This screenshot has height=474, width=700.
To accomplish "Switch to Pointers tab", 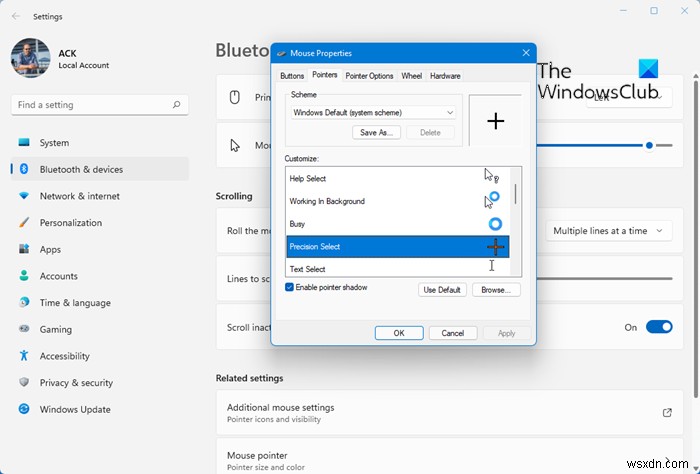I will point(325,75).
